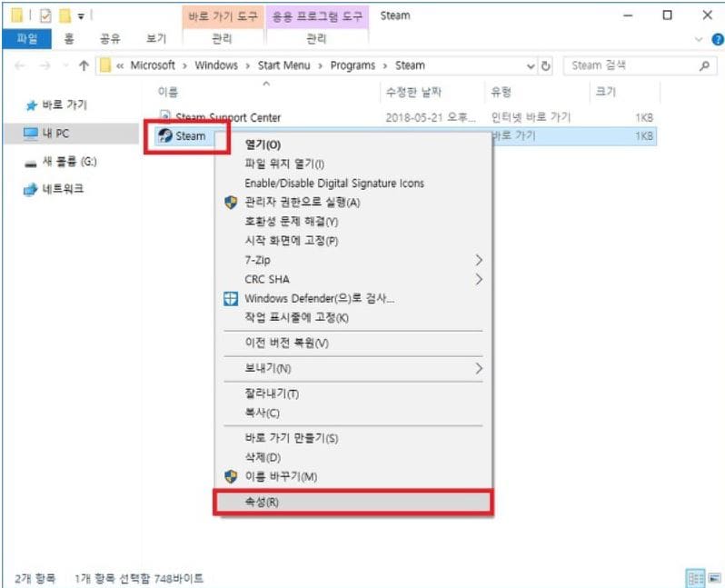Click the properties checkmark quick access icon
This screenshot has width=725, height=588.
click(x=45, y=16)
